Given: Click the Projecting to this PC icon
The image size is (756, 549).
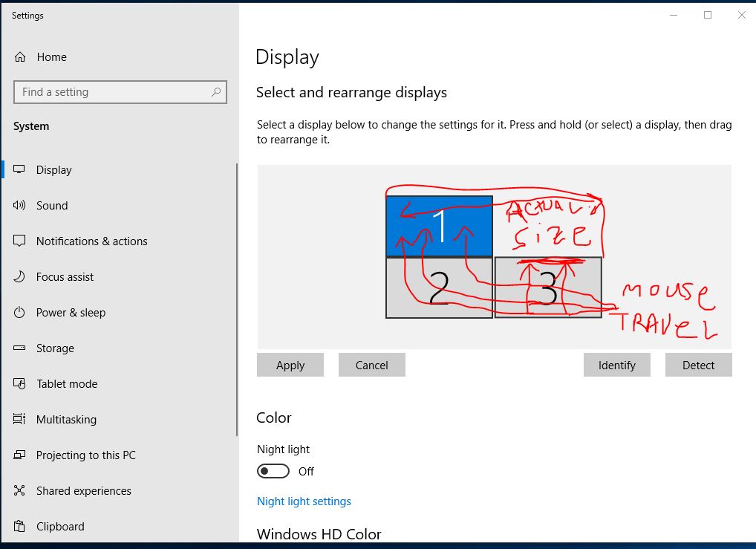Looking at the screenshot, I should (x=19, y=455).
